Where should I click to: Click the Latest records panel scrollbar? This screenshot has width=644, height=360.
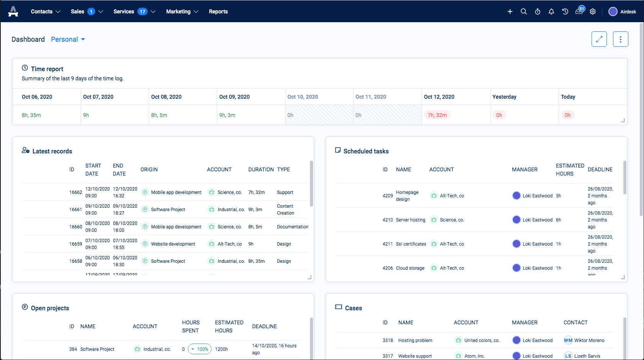pyautogui.click(x=311, y=184)
